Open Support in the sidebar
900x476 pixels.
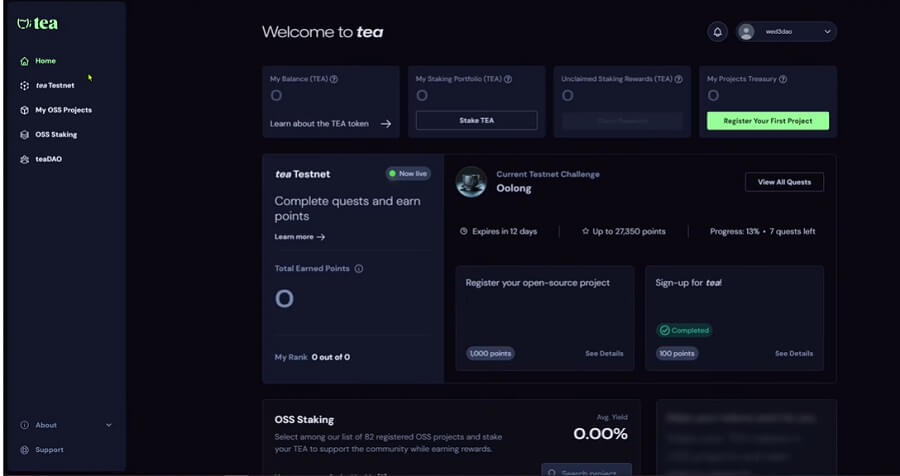tap(49, 450)
